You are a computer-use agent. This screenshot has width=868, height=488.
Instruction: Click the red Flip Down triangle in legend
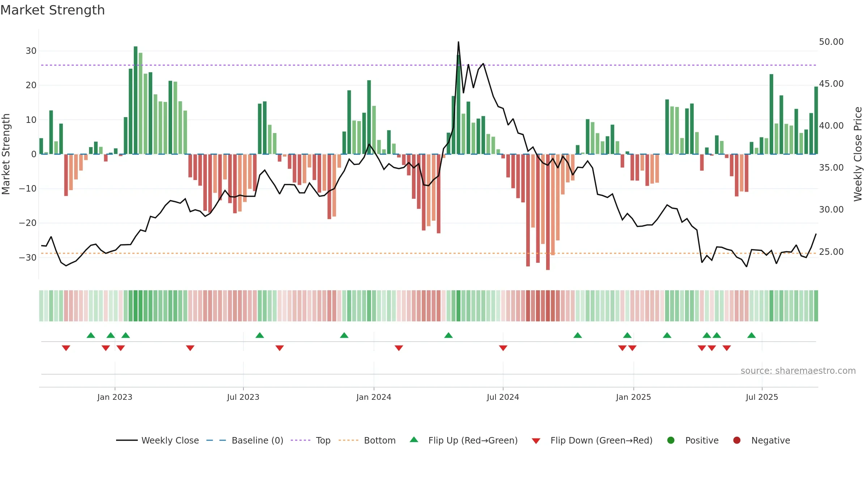(536, 441)
